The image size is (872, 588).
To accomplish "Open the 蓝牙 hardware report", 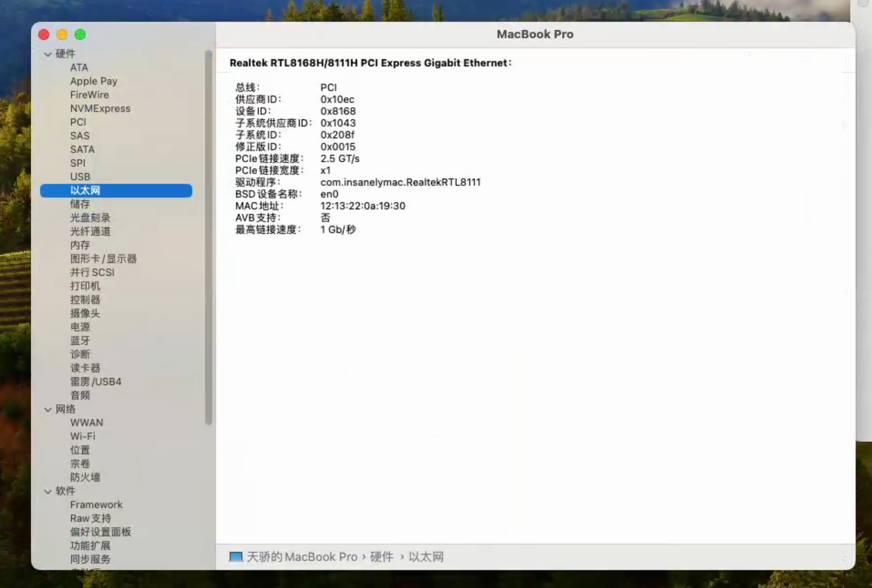I will pyautogui.click(x=80, y=340).
